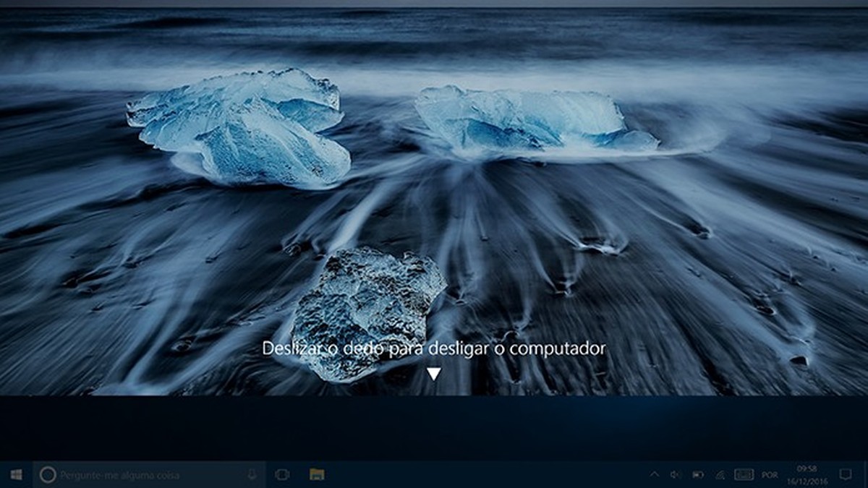Click the 'Deslizar o dedo' shutdown prompt
Viewport: 868px width, 488px height.
point(434,348)
